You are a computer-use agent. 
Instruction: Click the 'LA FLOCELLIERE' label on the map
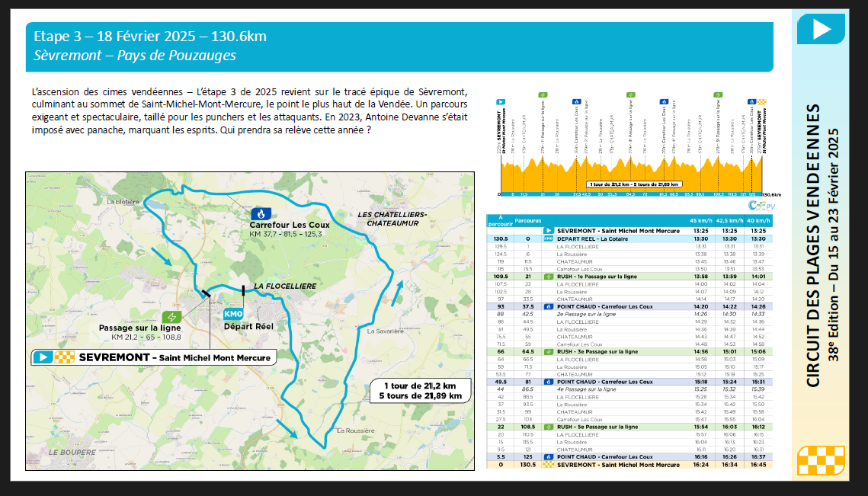click(285, 286)
